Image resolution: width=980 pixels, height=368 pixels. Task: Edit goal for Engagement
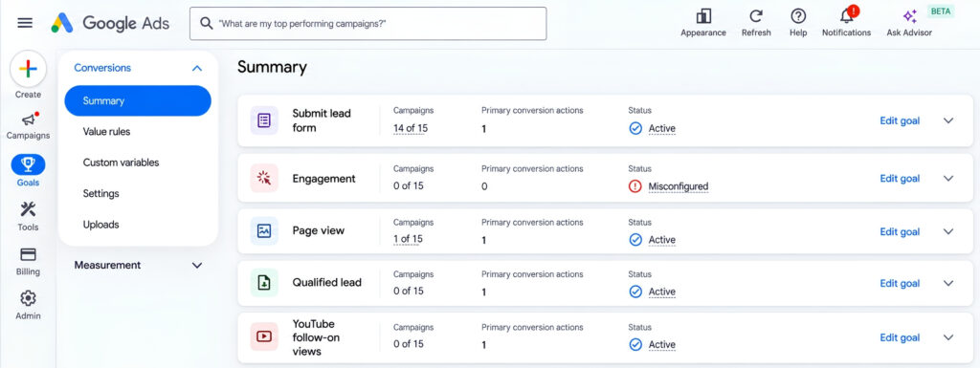click(x=900, y=179)
